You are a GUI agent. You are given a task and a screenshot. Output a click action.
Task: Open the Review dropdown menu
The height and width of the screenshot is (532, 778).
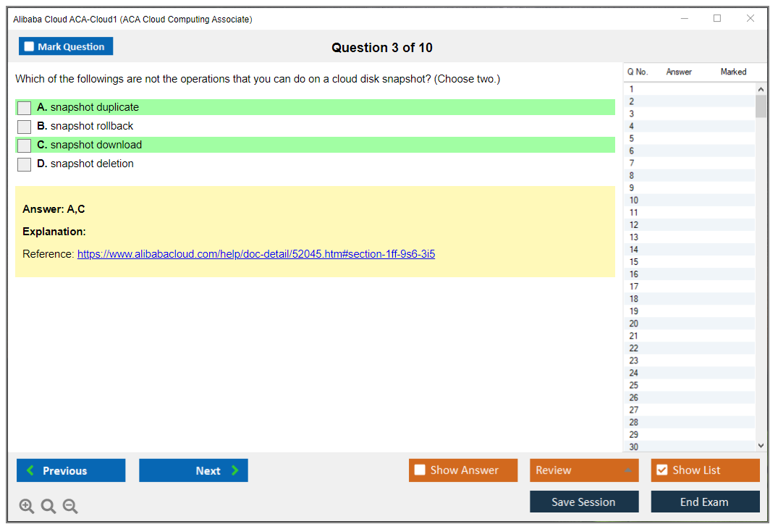(584, 470)
